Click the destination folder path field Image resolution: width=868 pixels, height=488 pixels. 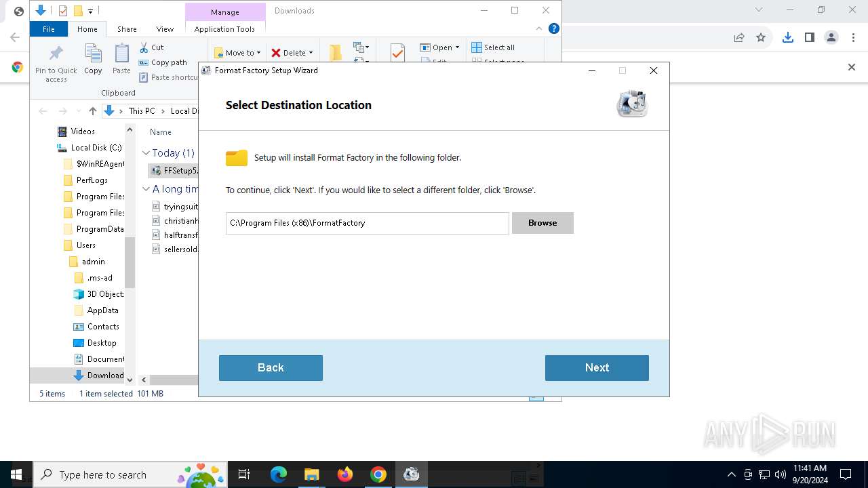367,223
